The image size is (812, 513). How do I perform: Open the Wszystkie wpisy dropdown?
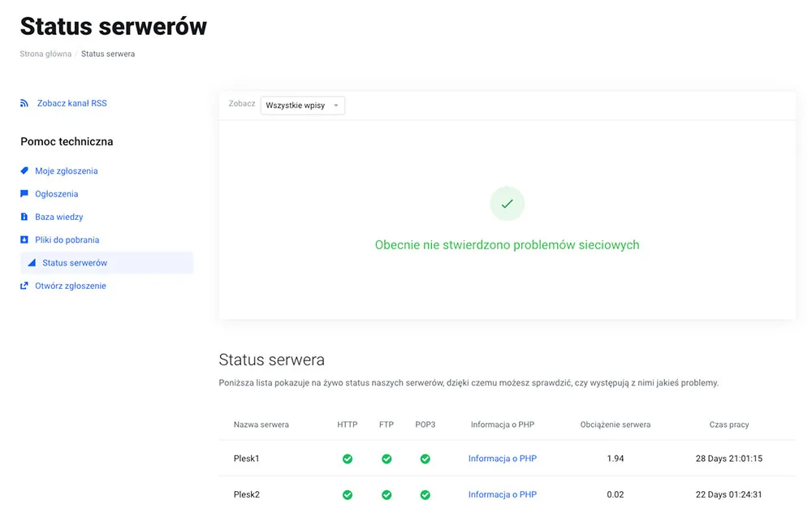302,106
